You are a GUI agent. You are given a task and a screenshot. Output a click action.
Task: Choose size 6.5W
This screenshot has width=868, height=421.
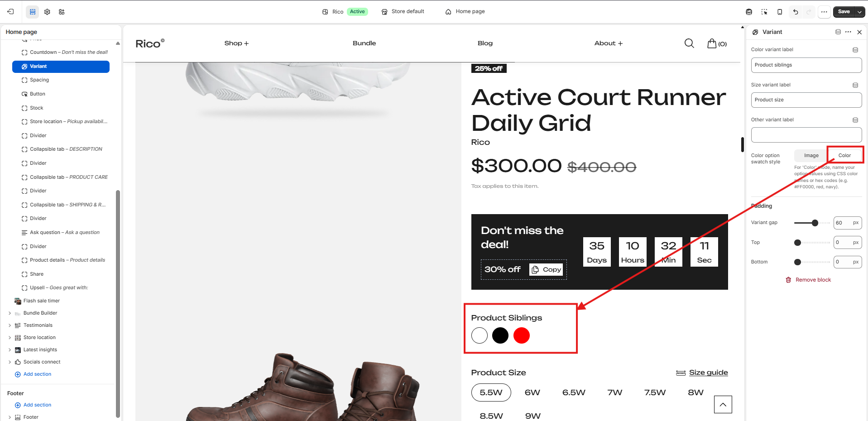(x=574, y=392)
